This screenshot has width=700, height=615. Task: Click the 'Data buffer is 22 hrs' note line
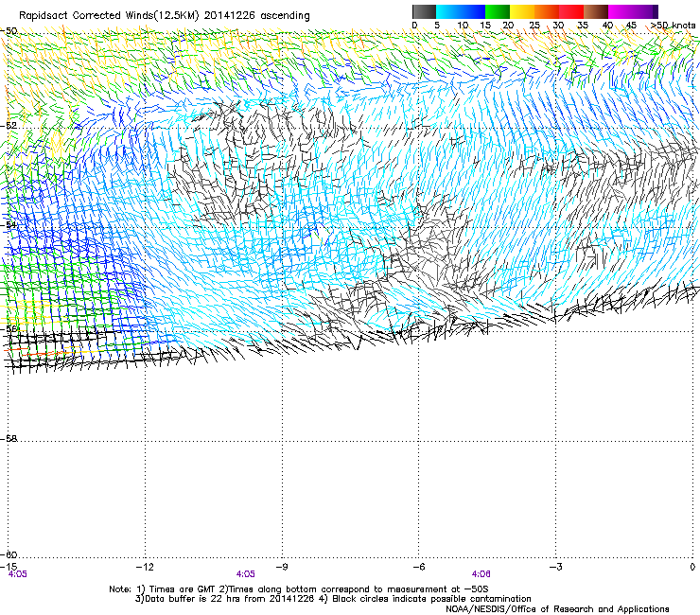coord(333,599)
